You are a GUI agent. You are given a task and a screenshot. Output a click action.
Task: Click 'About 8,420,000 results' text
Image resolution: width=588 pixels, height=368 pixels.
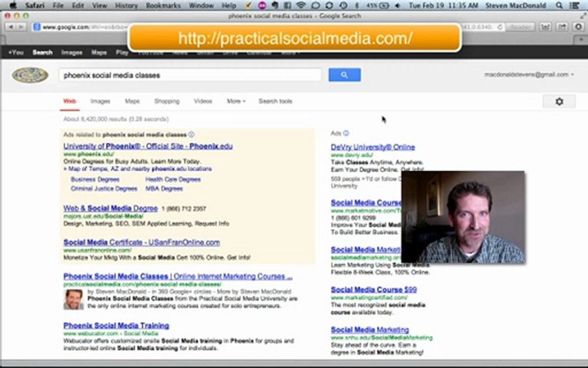click(x=116, y=119)
